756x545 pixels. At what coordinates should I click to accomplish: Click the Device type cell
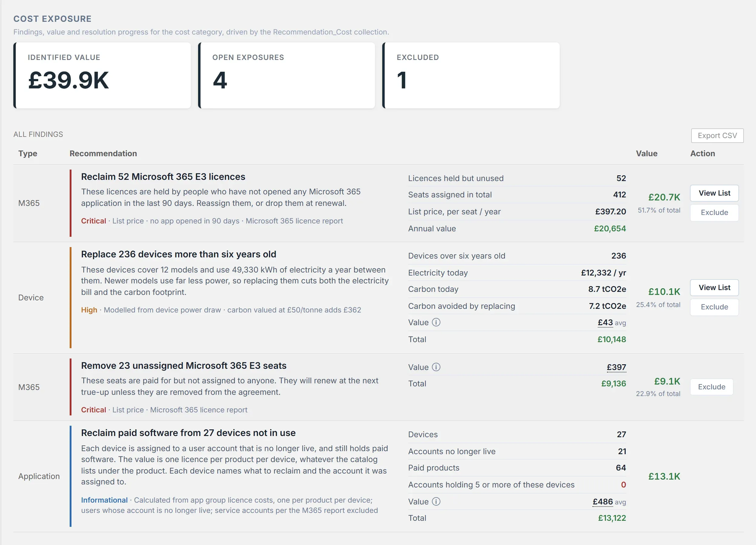coord(31,298)
